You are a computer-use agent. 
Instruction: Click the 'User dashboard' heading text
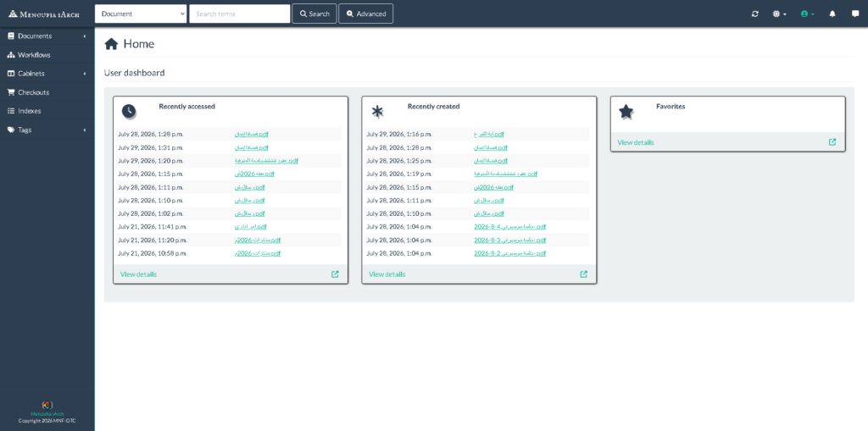(135, 73)
